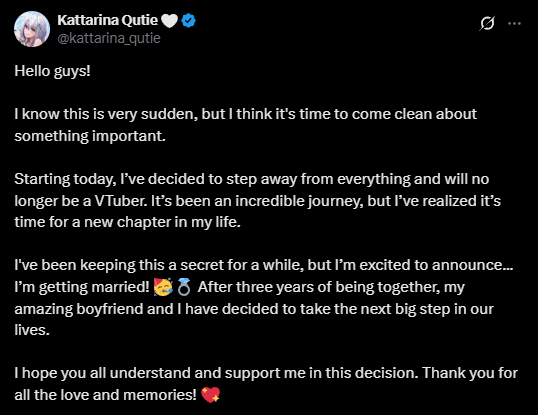The image size is (538, 415).
Task: Click the partying face emoji
Action: [x=163, y=287]
